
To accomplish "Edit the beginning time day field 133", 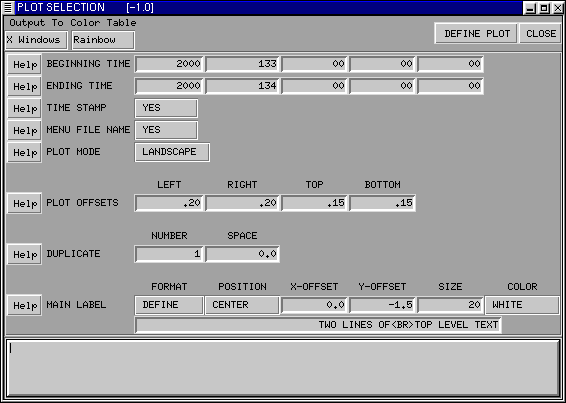I will (x=242, y=64).
